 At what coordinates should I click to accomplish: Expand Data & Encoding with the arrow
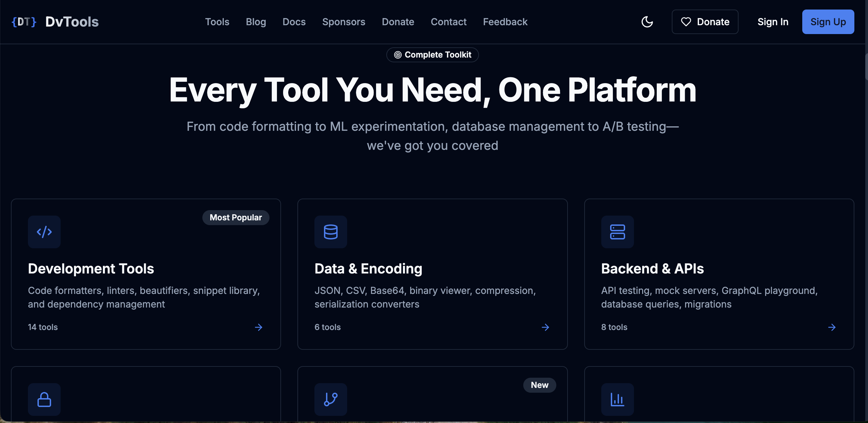pyautogui.click(x=545, y=327)
